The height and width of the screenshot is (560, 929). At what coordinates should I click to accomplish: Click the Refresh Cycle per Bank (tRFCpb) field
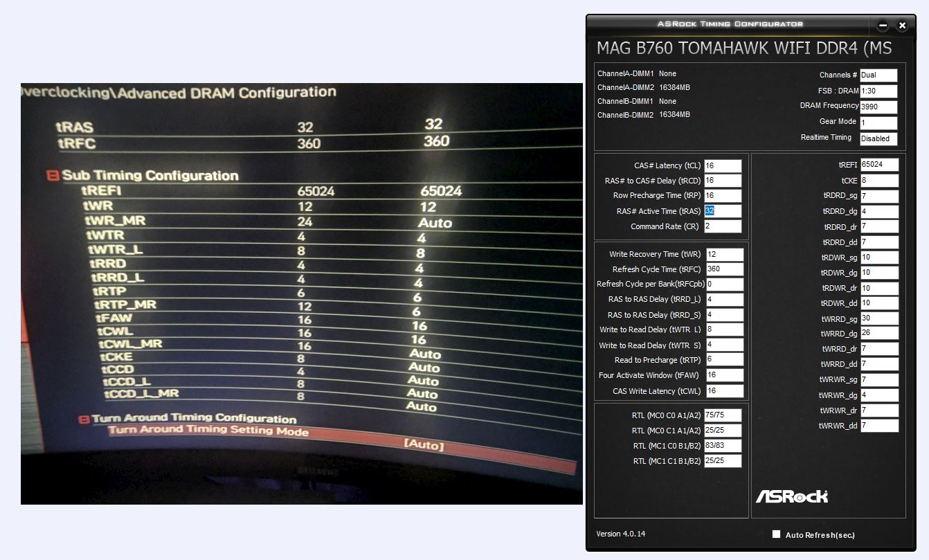tap(725, 284)
